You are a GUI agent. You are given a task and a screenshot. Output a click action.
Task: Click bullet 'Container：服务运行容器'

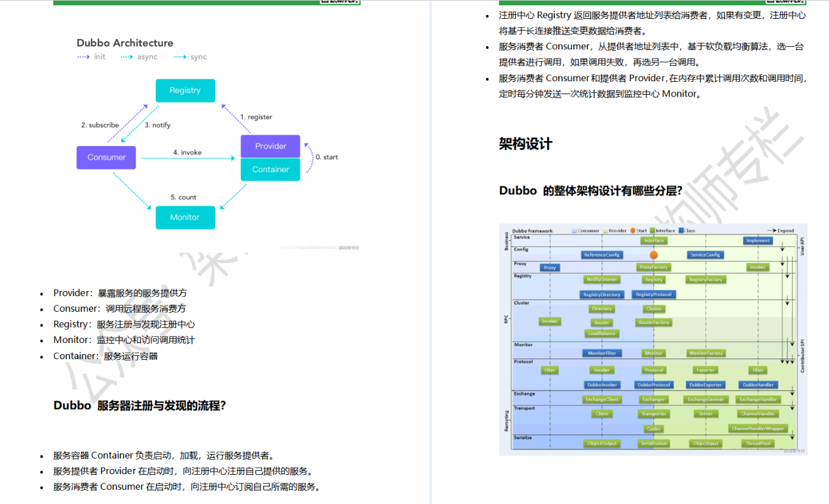tap(105, 356)
